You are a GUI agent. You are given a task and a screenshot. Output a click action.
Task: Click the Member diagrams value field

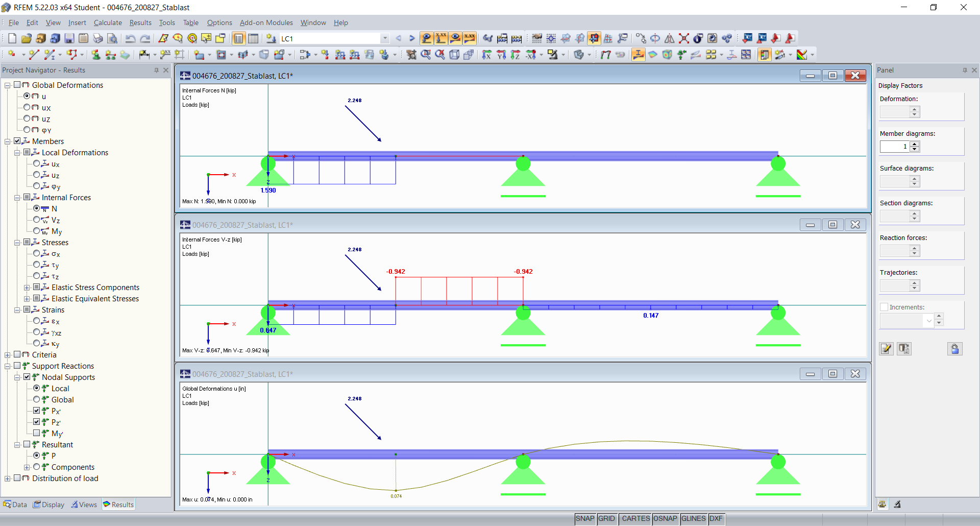point(896,147)
